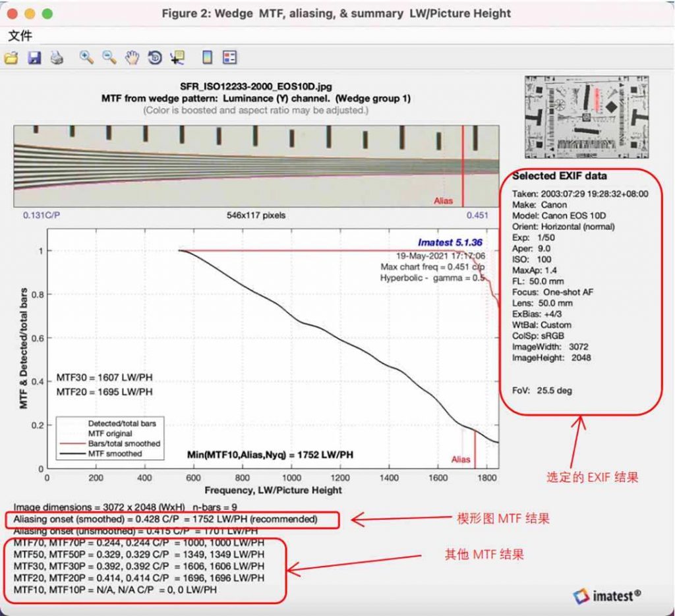The width and height of the screenshot is (675, 616).
Task: Click 'MTF20 = 1695 LW/PH' in plot
Action: [105, 392]
